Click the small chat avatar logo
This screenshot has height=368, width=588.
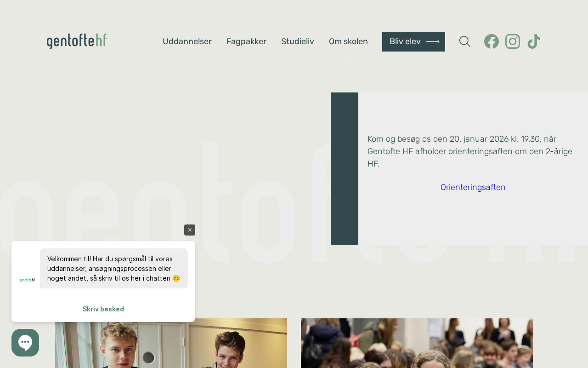point(27,280)
